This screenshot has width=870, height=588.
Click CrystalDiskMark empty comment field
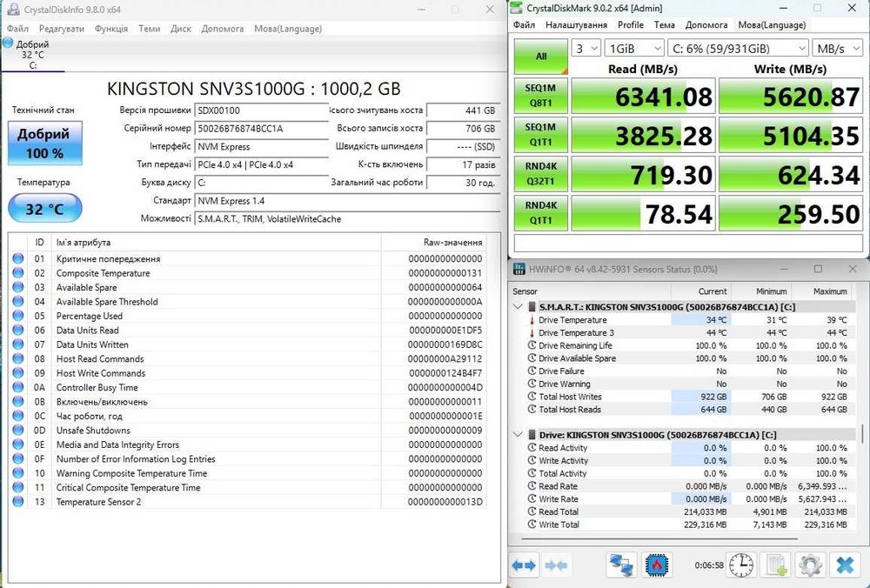[x=688, y=243]
